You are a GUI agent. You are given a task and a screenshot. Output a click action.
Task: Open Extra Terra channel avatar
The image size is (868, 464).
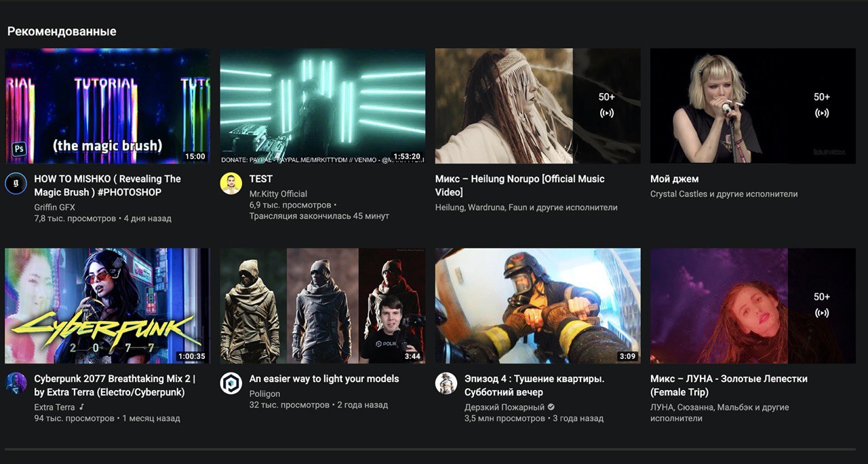coord(16,383)
